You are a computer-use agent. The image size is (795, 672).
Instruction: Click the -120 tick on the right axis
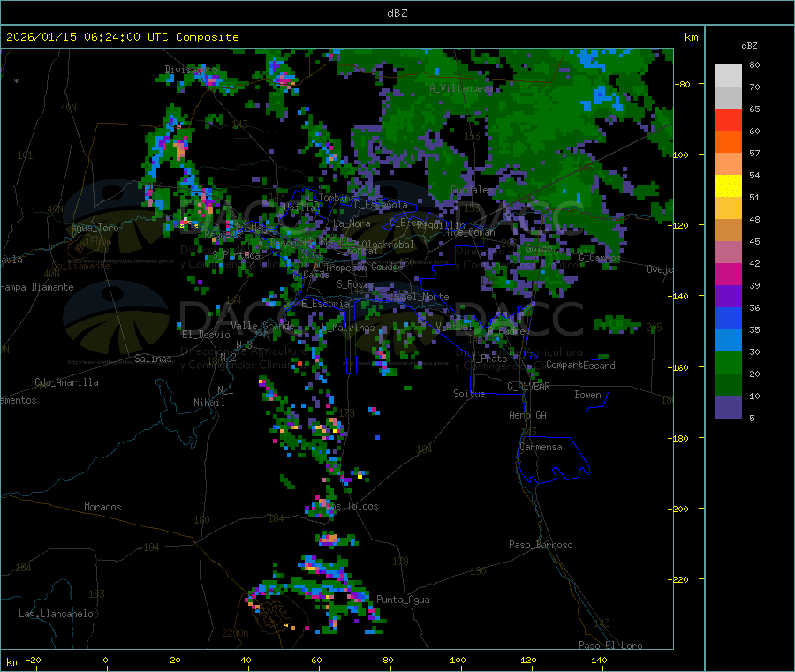tap(680, 225)
